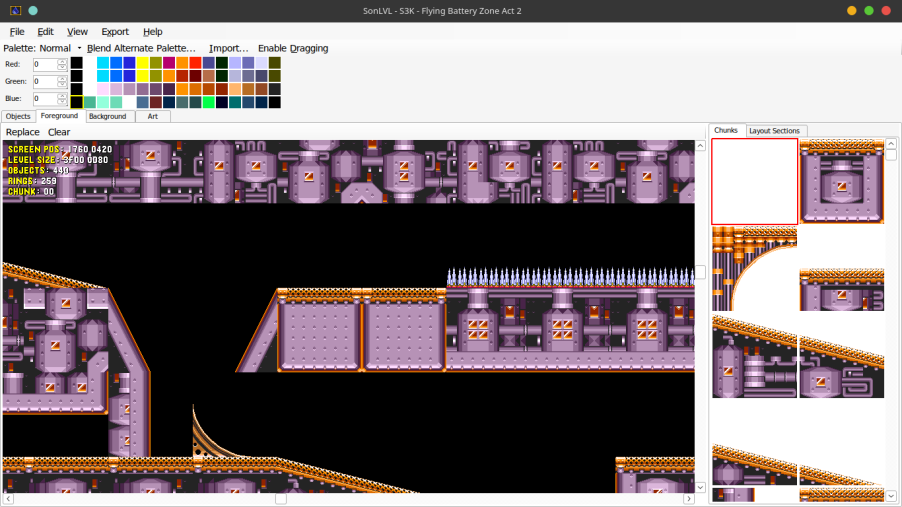Select the yellow-outlined black swatch in bottom row

tap(77, 102)
